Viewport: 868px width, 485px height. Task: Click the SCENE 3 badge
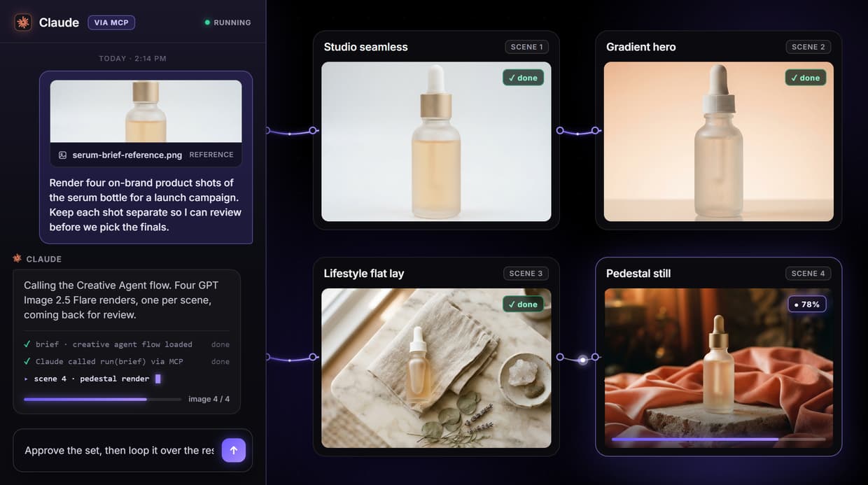pos(526,274)
